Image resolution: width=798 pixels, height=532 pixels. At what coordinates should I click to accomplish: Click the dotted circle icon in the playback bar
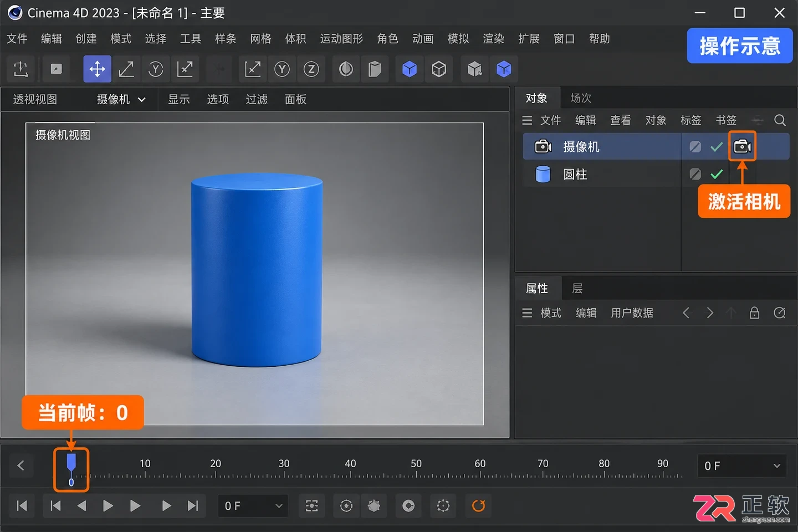click(443, 506)
